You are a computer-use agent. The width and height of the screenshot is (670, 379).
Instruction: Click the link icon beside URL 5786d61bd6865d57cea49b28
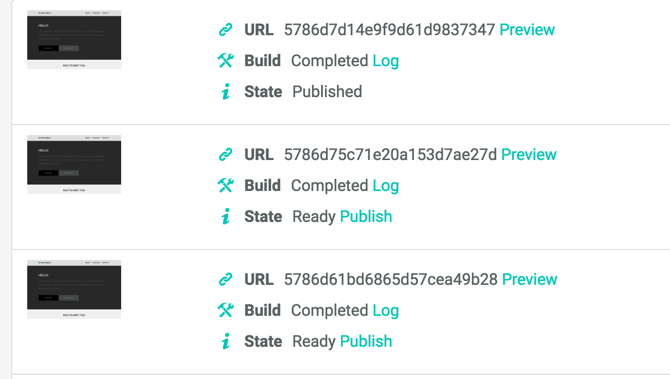coord(226,279)
